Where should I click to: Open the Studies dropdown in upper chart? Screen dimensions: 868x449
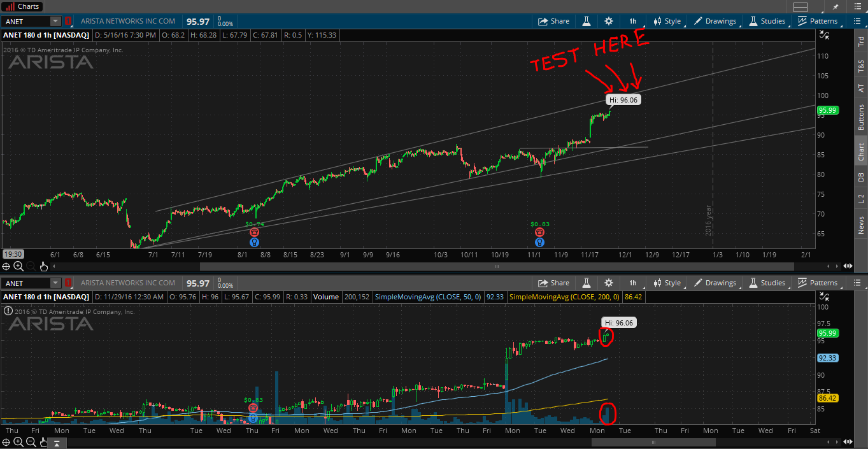tap(767, 21)
